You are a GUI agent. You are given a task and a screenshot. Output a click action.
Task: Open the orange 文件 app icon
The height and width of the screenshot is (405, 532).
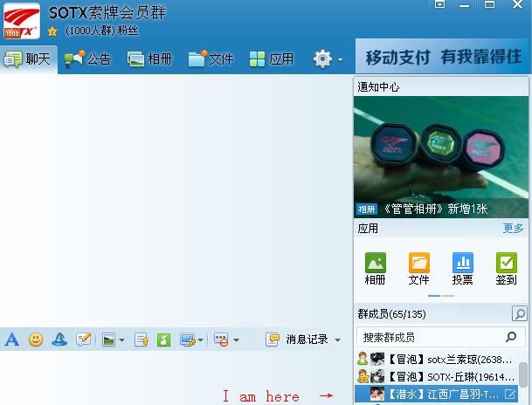pos(419,263)
